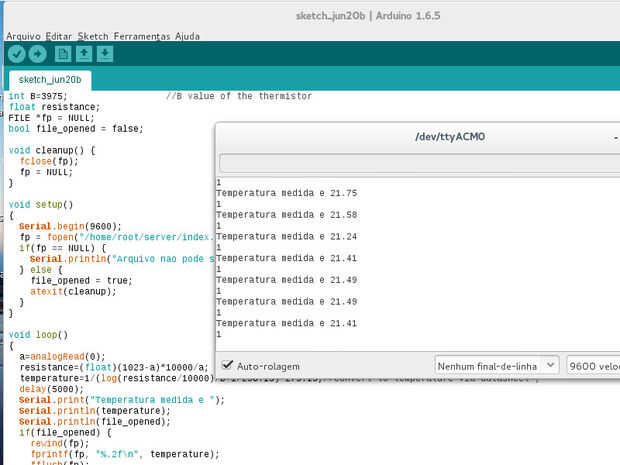Open the Ferramentas menu

pos(142,36)
